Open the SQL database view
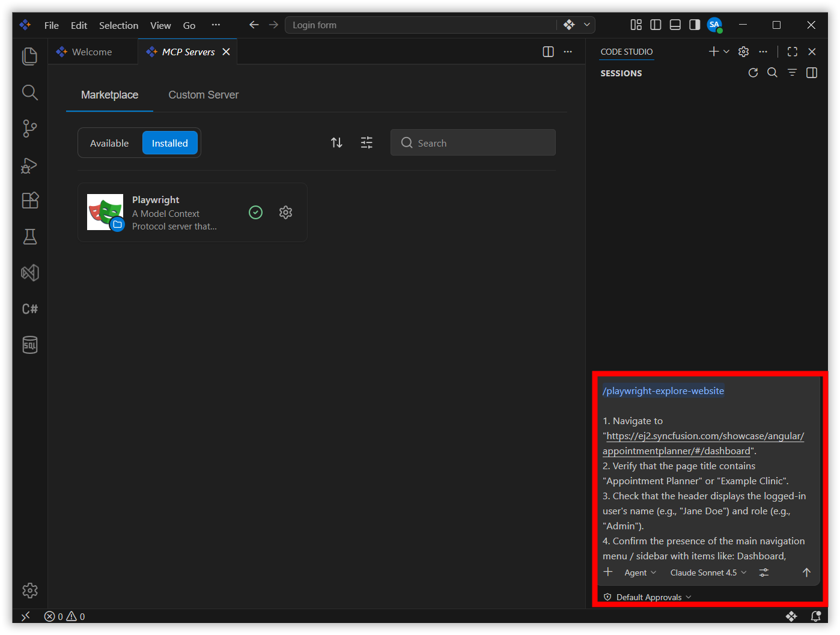The width and height of the screenshot is (840, 635). (x=29, y=345)
